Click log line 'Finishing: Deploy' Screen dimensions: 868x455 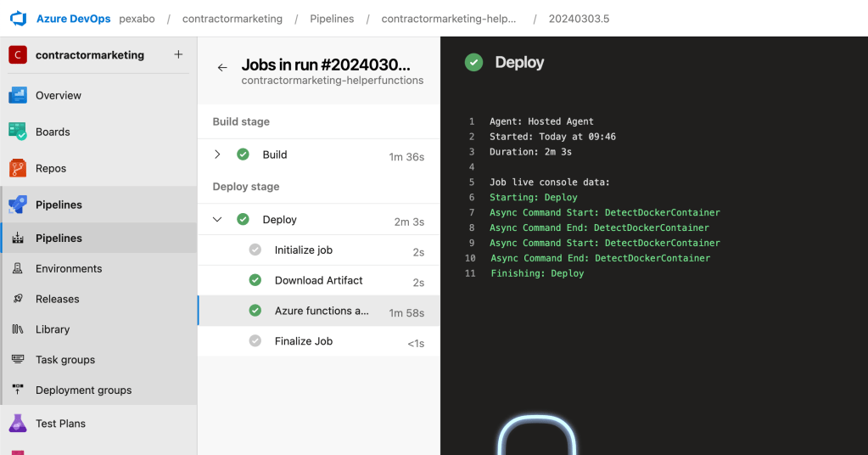point(537,273)
